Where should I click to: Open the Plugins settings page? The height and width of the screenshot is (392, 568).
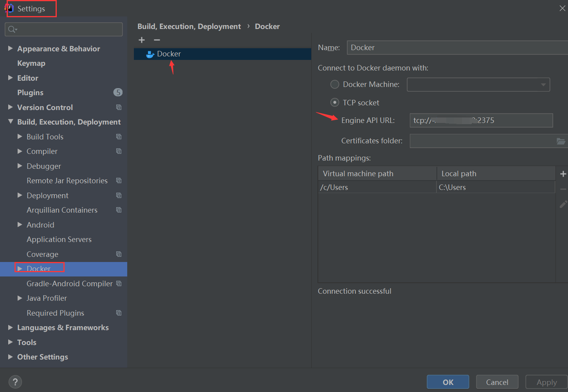30,92
